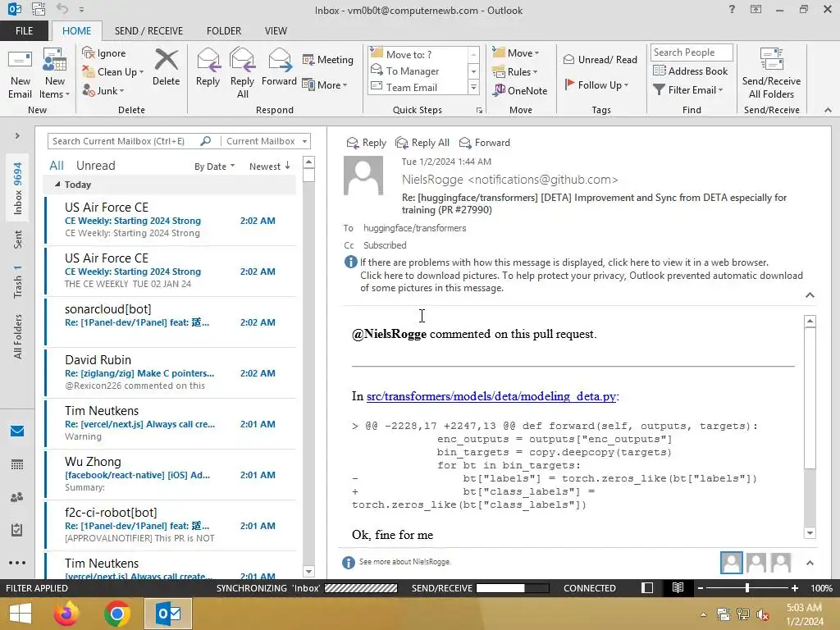This screenshot has width=840, height=630.
Task: Open the More respond options
Action: point(325,84)
